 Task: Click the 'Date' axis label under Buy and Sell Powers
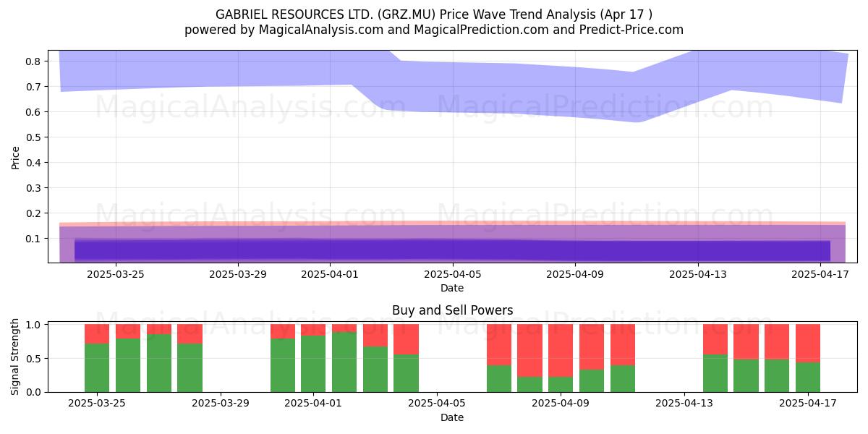pyautogui.click(x=452, y=417)
